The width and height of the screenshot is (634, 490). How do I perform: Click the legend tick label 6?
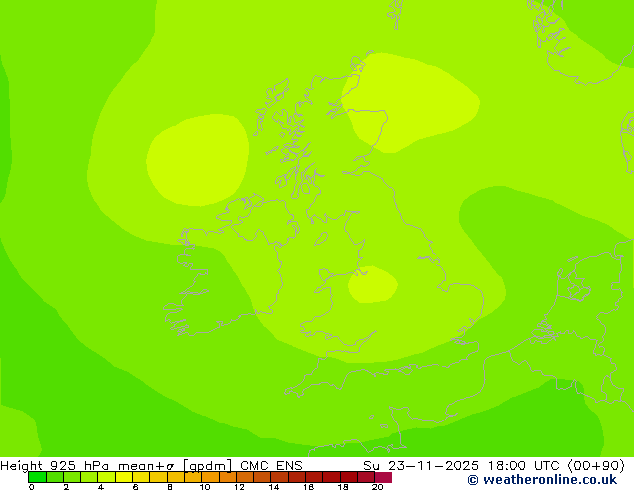[135, 487]
